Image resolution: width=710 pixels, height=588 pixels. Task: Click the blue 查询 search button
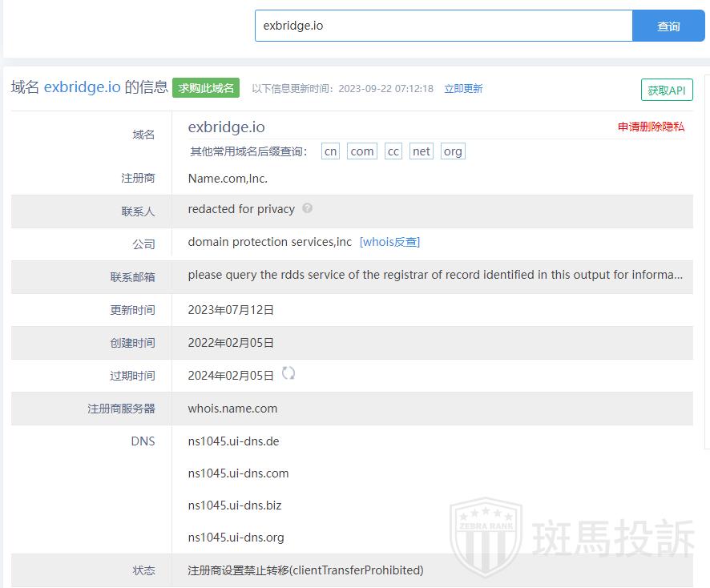(x=668, y=26)
